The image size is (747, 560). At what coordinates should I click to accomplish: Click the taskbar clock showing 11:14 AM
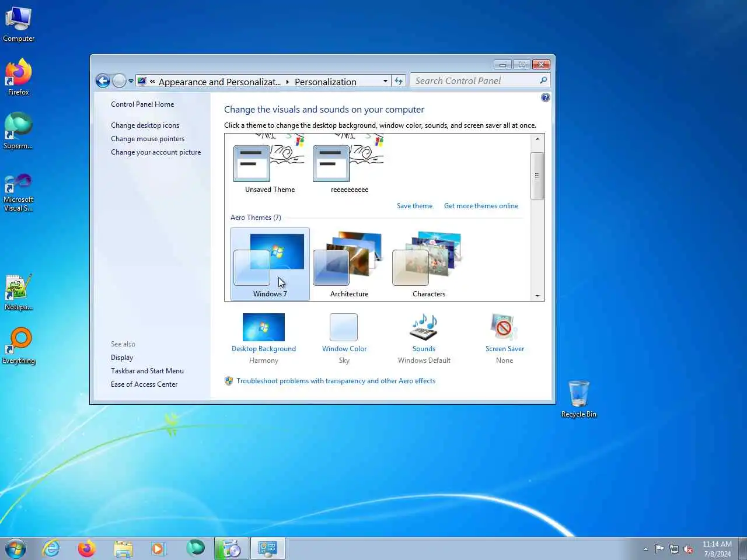tap(717, 549)
